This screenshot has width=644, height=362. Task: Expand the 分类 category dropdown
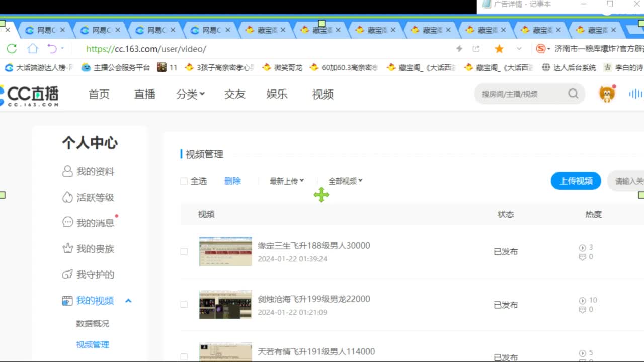click(190, 94)
